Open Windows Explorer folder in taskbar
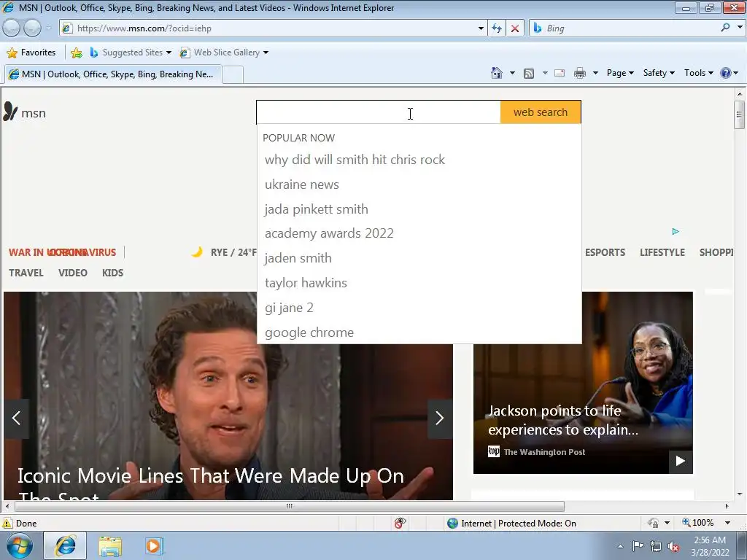The image size is (747, 560). coord(110,545)
